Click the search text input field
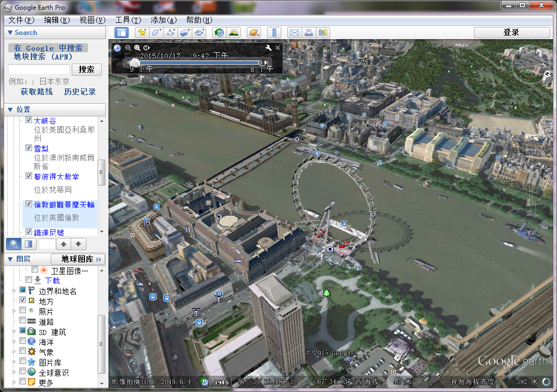557x392 pixels. tap(39, 69)
